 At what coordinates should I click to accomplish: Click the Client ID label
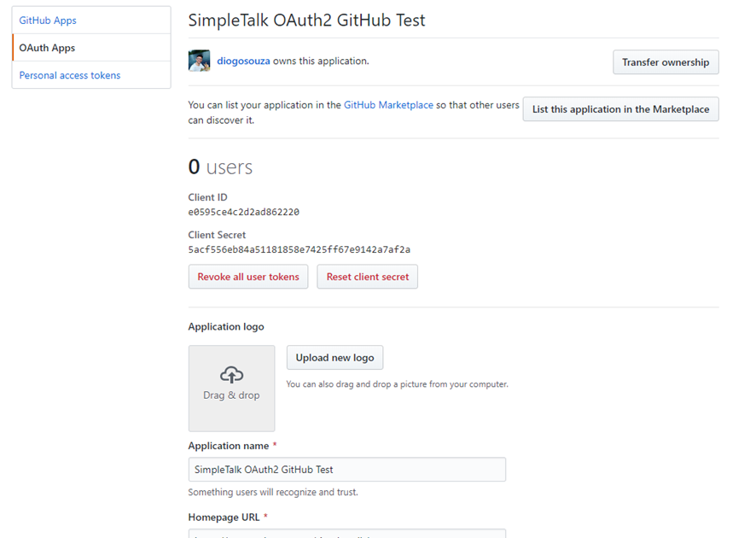click(208, 197)
